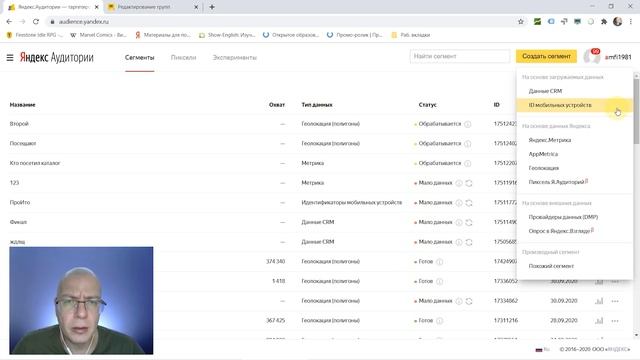Viewport: 640px width, 360px height.
Task: Focus the Найти сегмент search field
Action: coord(460,56)
